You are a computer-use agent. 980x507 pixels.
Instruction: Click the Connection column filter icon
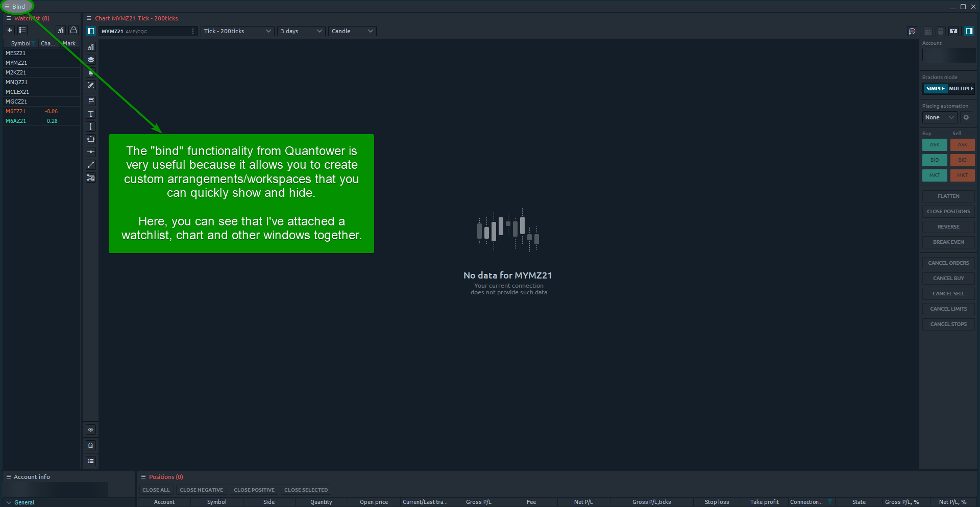coord(830,502)
